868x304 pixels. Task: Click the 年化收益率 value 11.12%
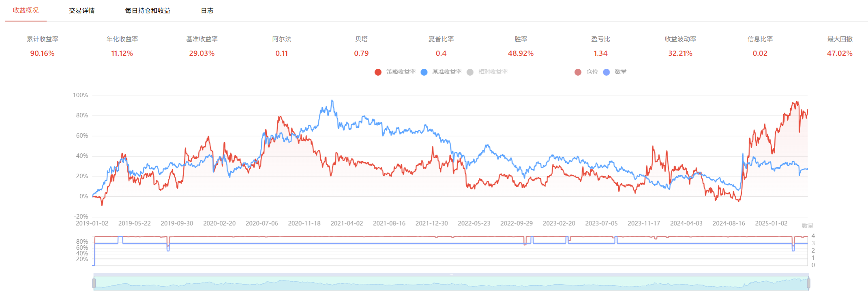[122, 53]
